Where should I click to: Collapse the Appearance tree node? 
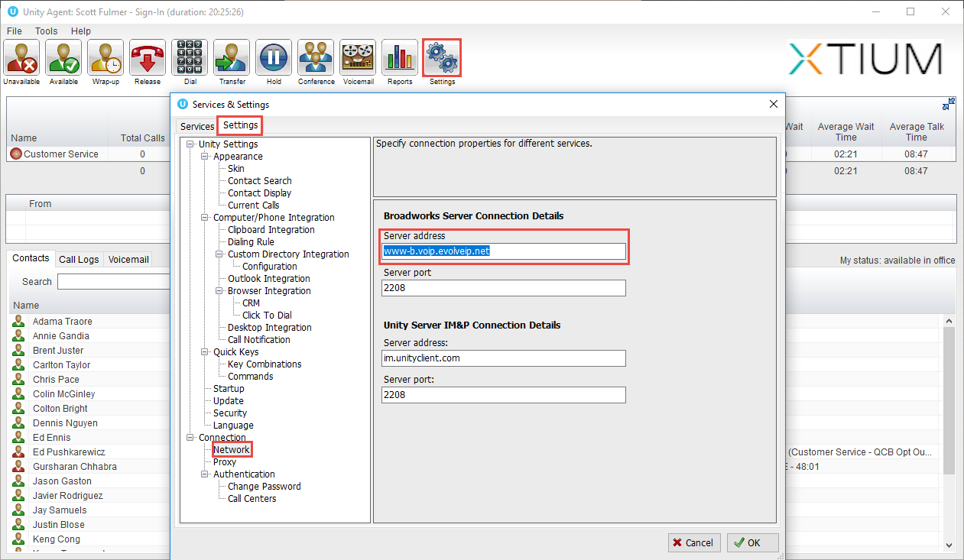pyautogui.click(x=206, y=157)
